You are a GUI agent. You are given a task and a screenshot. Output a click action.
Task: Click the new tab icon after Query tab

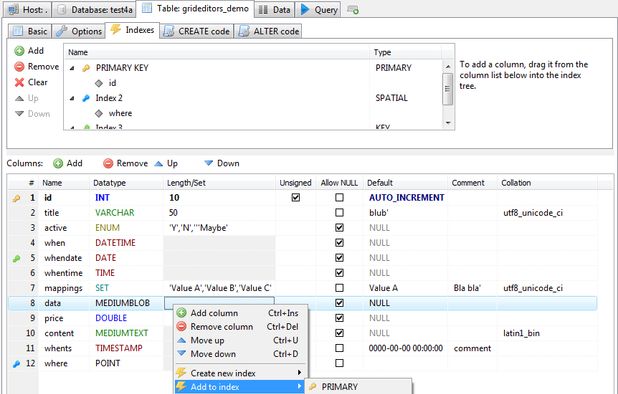[x=353, y=10]
